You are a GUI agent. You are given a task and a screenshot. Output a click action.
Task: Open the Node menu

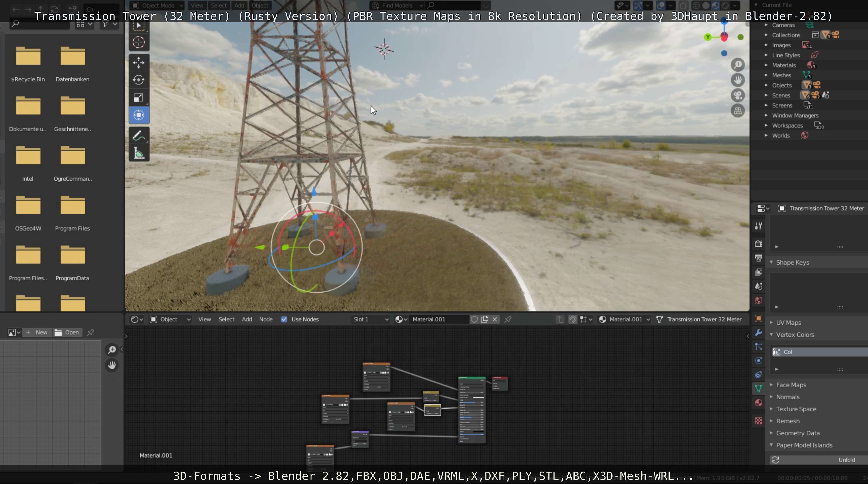(266, 319)
